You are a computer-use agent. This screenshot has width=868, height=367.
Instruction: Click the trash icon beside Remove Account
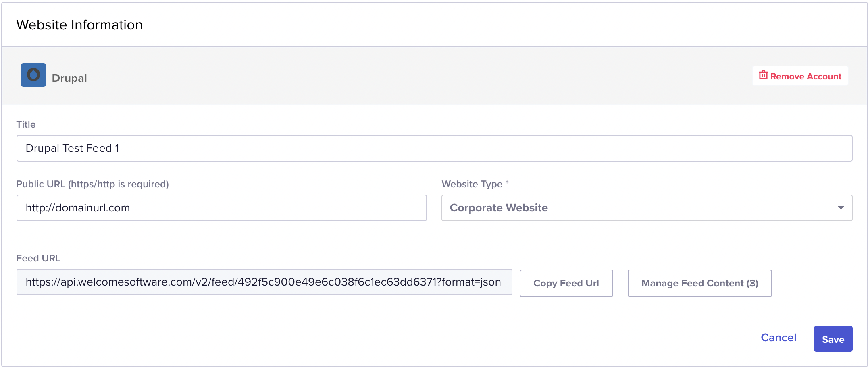point(763,75)
